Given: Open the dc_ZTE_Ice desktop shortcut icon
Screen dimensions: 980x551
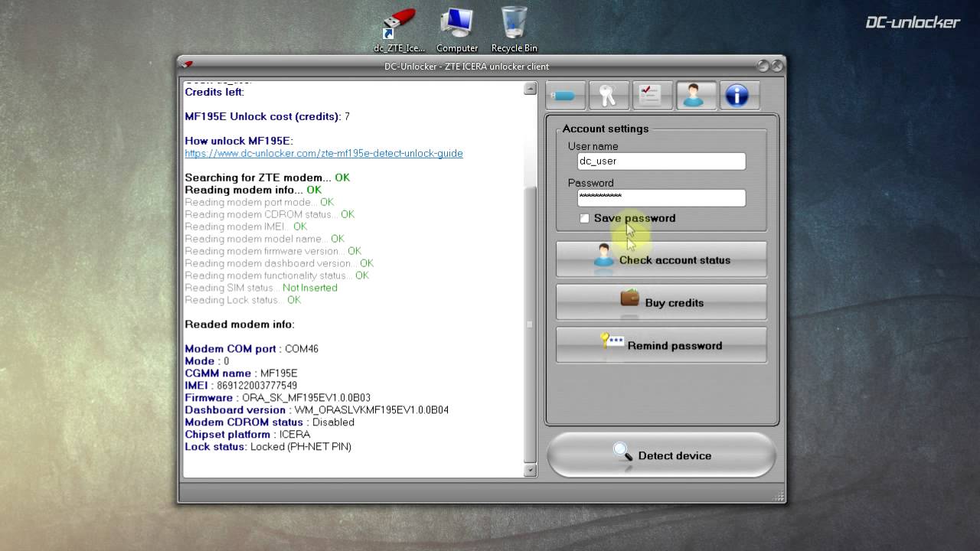Looking at the screenshot, I should pyautogui.click(x=399, y=31).
